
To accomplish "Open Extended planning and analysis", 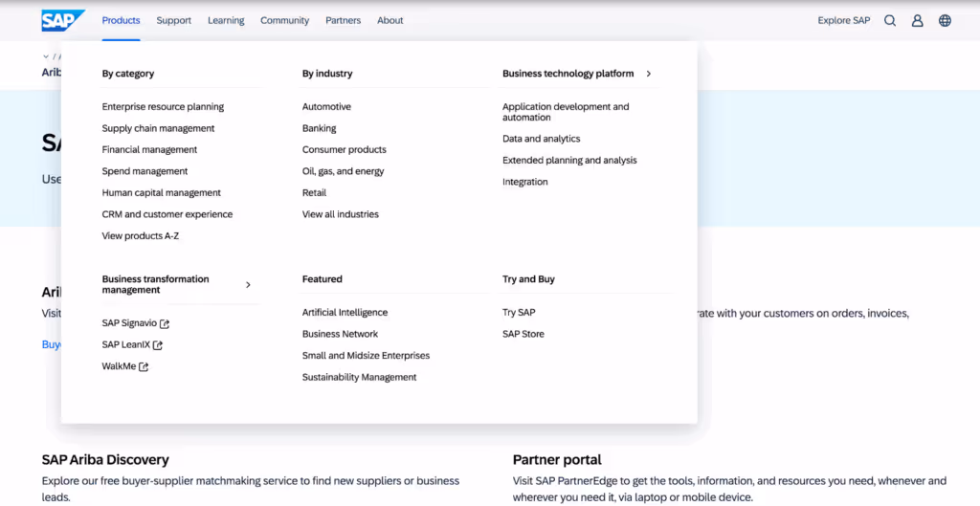I will coord(570,161).
